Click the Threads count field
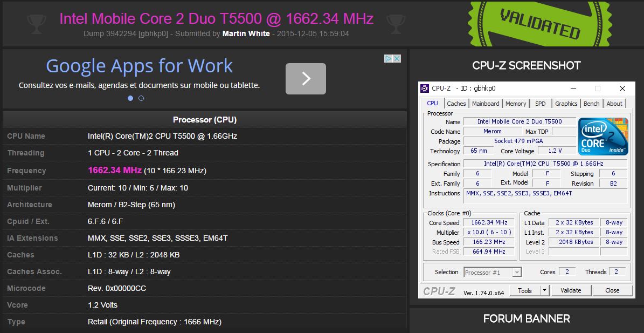This screenshot has height=333, width=644. pyautogui.click(x=617, y=272)
